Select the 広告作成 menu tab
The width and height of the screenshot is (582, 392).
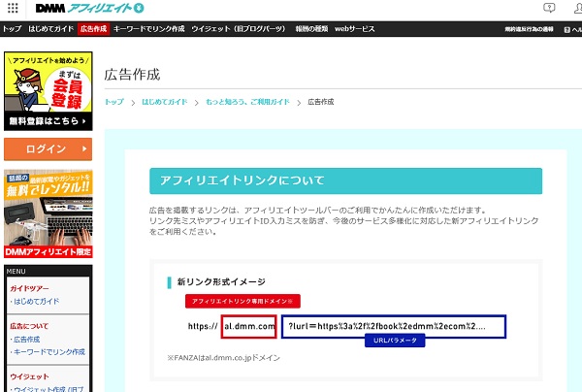[x=93, y=29]
